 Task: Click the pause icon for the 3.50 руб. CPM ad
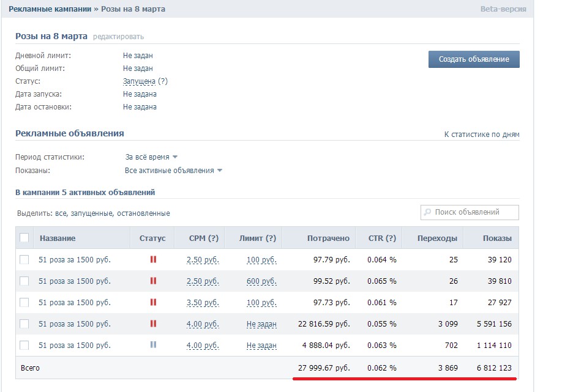[x=153, y=302]
